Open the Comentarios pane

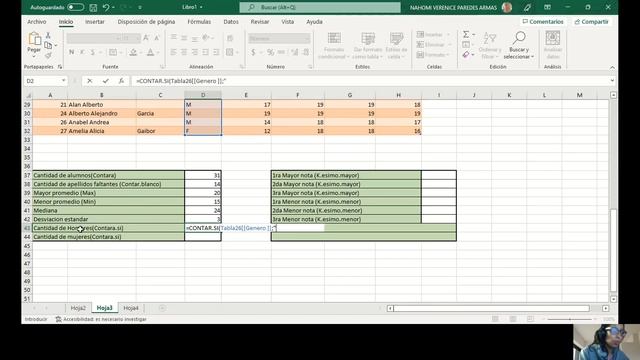[x=543, y=22]
